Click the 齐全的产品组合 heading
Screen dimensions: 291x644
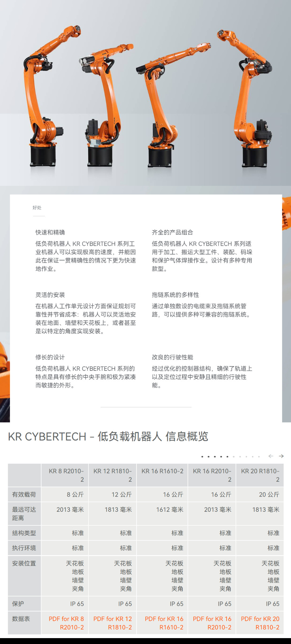tap(172, 232)
